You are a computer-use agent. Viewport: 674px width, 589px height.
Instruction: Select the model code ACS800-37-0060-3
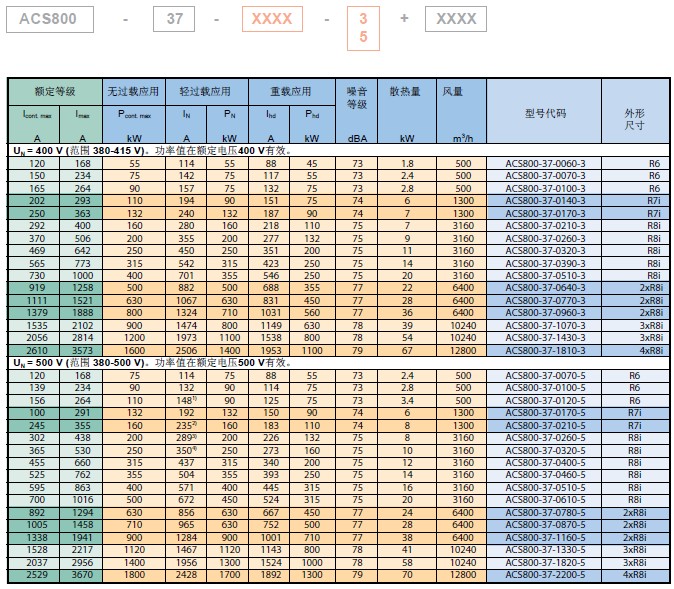(545, 163)
